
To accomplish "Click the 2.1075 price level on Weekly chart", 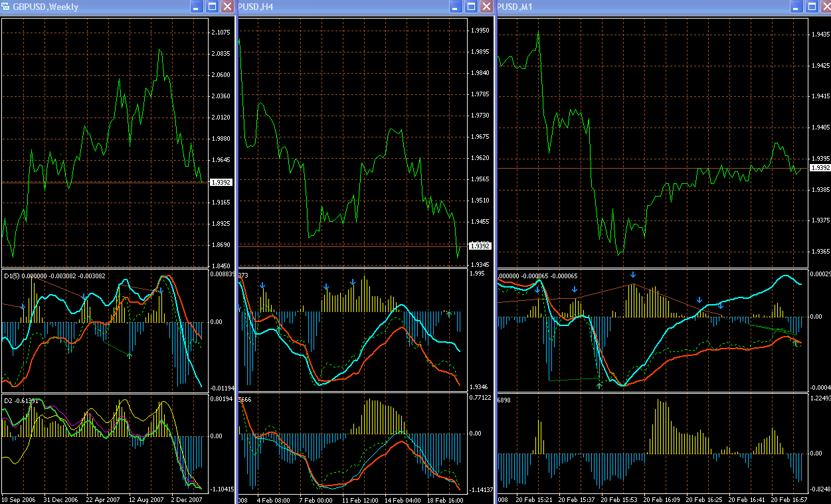I will tap(220, 32).
